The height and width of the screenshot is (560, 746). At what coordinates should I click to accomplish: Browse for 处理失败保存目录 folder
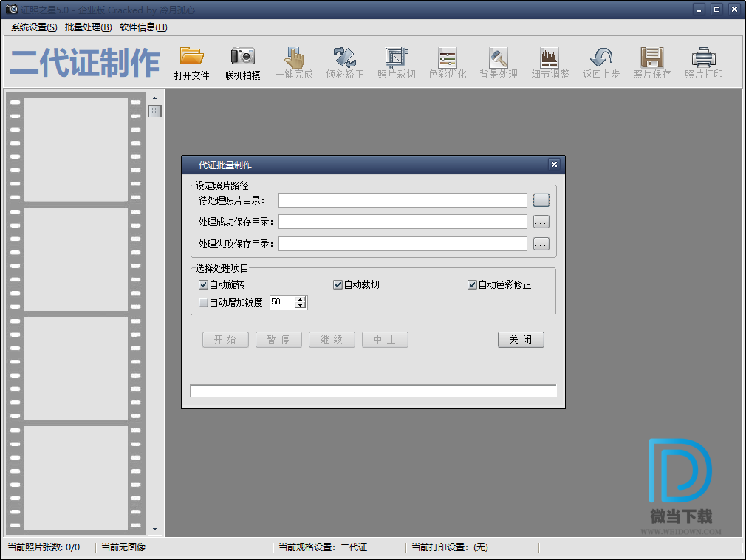pyautogui.click(x=541, y=244)
